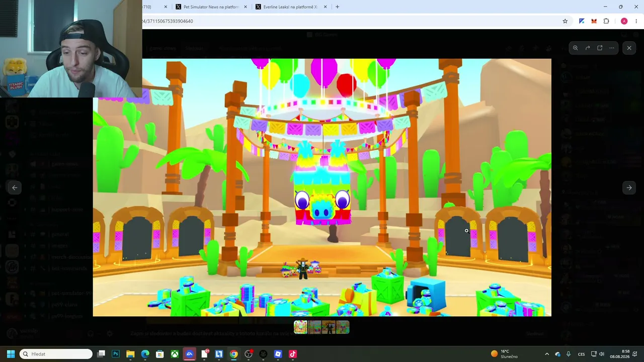Open the blue pen extension icon
644x362 pixels.
pyautogui.click(x=582, y=21)
